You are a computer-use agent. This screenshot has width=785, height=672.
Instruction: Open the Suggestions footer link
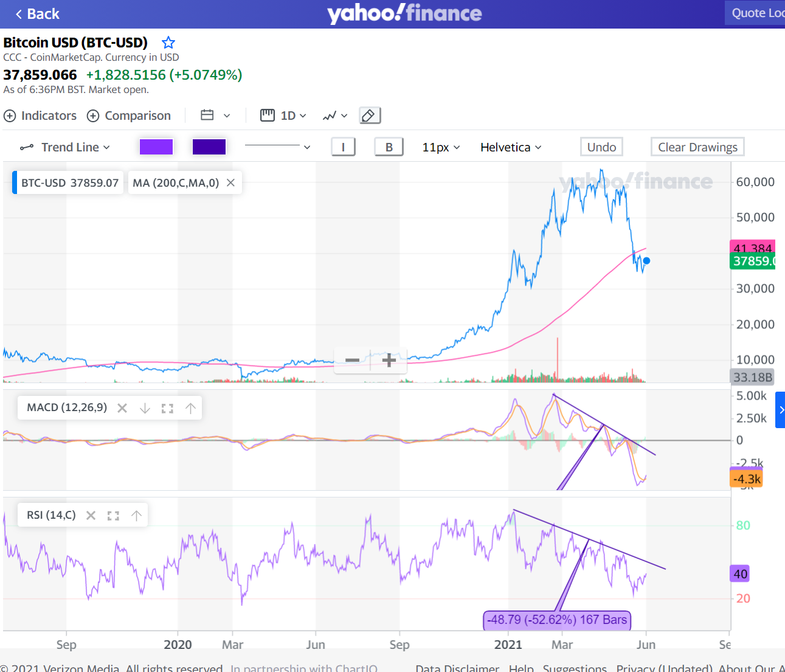(575, 668)
